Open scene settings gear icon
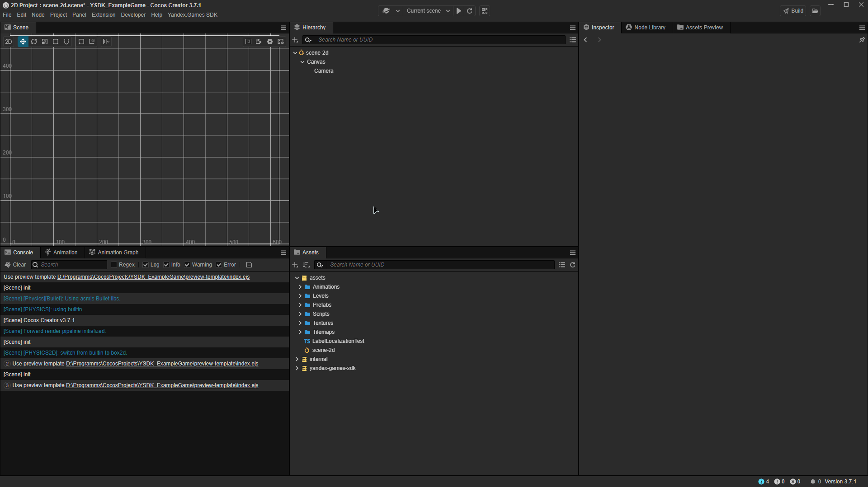The image size is (868, 487). pos(270,42)
